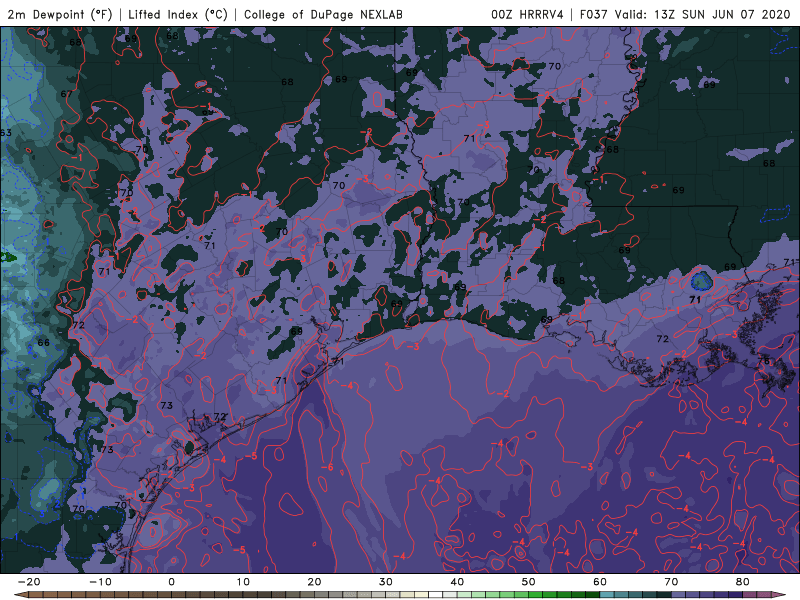
Task: Click the 80 label on the color scale
Action: pos(743,582)
